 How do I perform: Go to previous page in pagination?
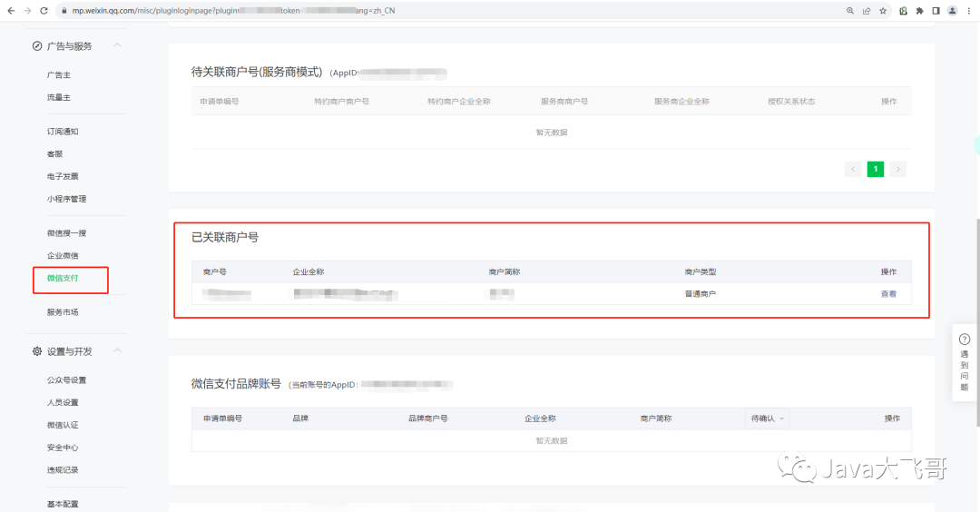tap(853, 169)
